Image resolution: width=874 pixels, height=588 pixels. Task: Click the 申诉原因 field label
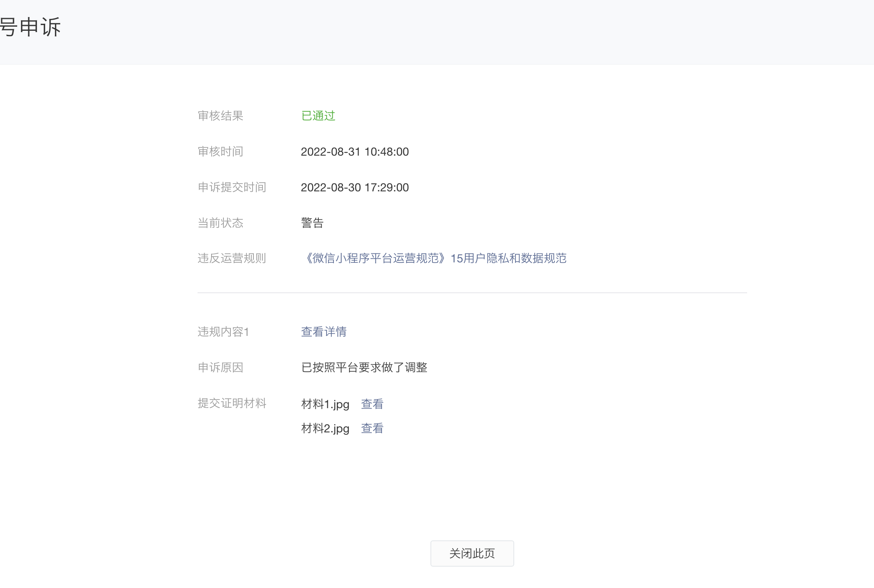point(221,367)
